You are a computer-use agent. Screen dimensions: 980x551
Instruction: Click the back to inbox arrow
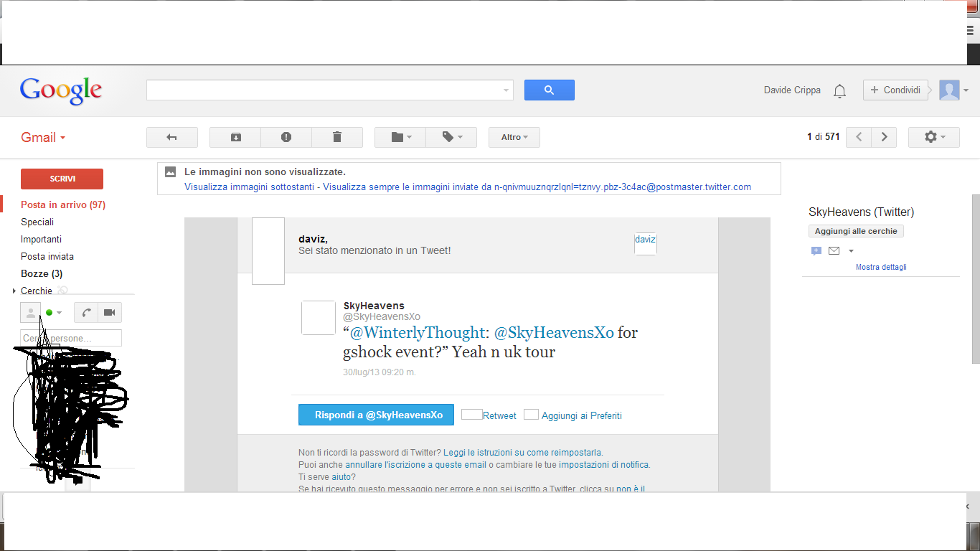(171, 137)
